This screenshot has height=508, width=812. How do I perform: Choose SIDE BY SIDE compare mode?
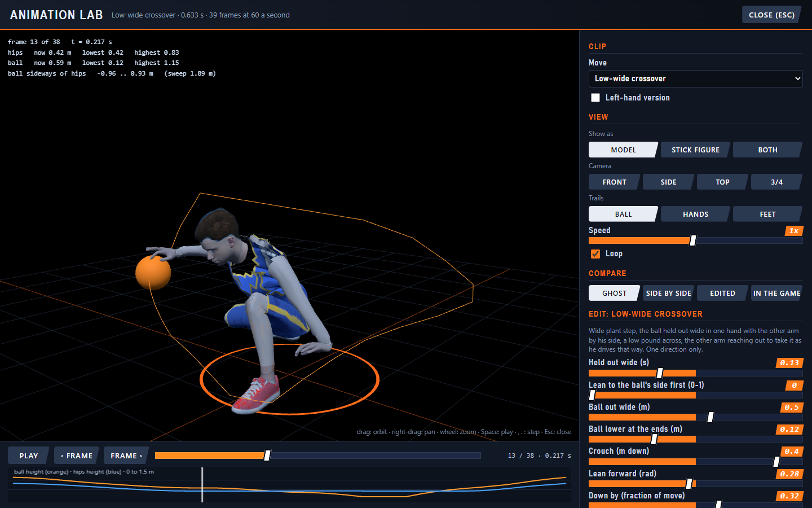[668, 293]
